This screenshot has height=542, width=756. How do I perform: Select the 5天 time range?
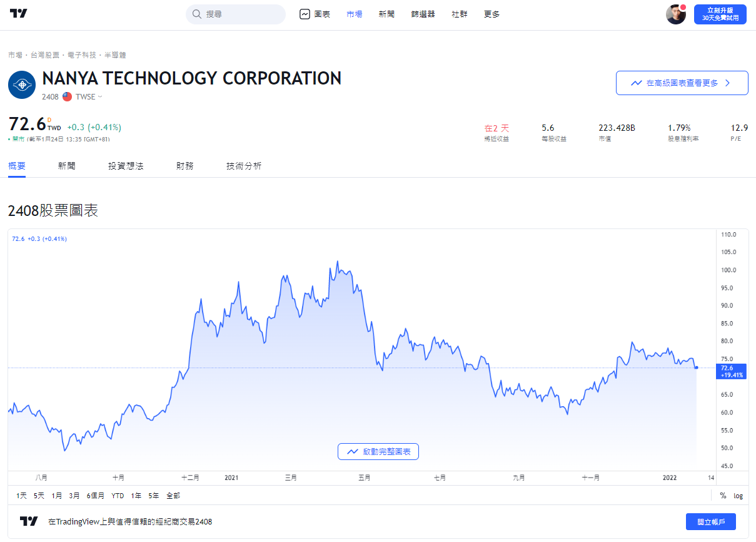click(x=39, y=496)
